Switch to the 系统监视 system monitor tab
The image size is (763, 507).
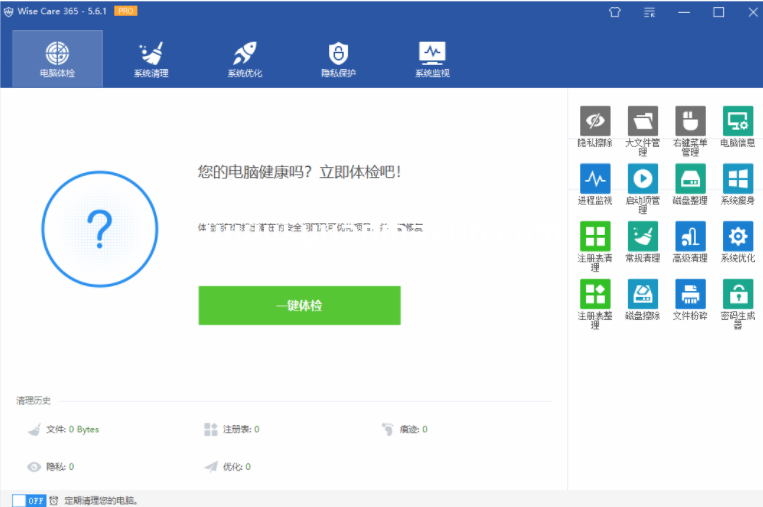(x=432, y=59)
